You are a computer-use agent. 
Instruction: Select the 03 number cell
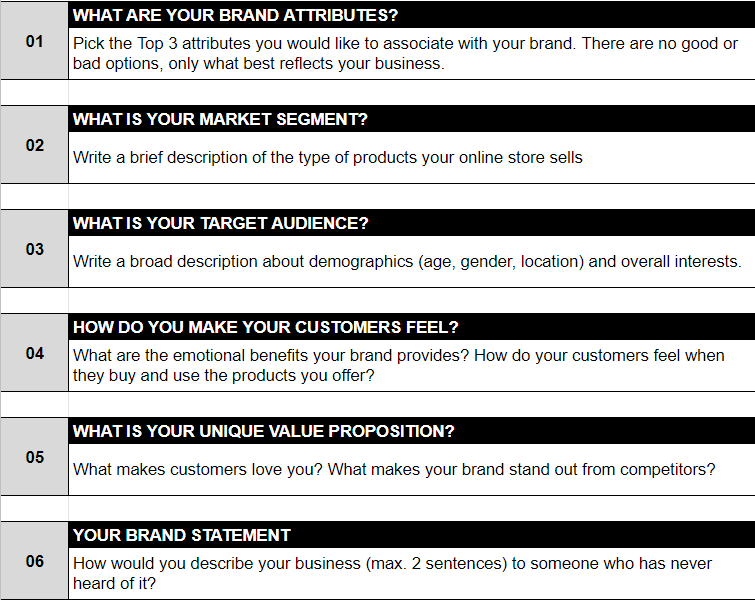click(x=34, y=248)
